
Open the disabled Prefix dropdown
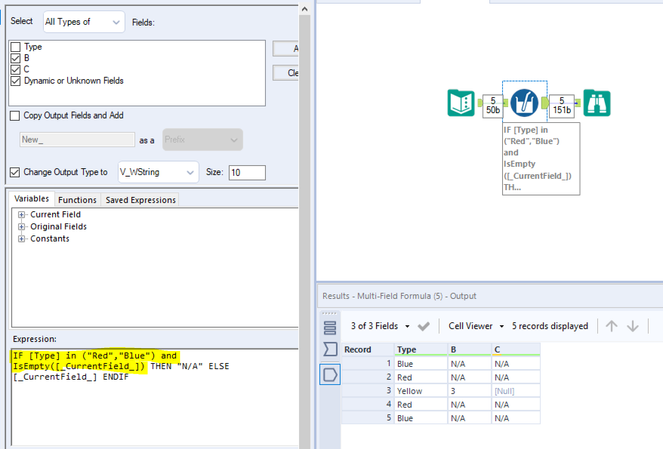[x=203, y=140]
